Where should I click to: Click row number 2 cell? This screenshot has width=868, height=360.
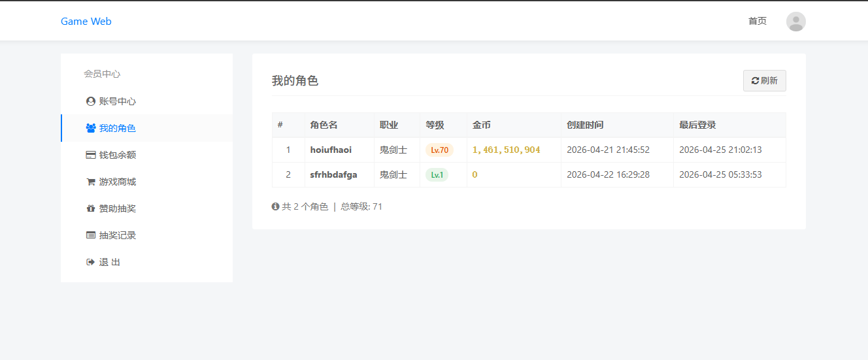(288, 174)
